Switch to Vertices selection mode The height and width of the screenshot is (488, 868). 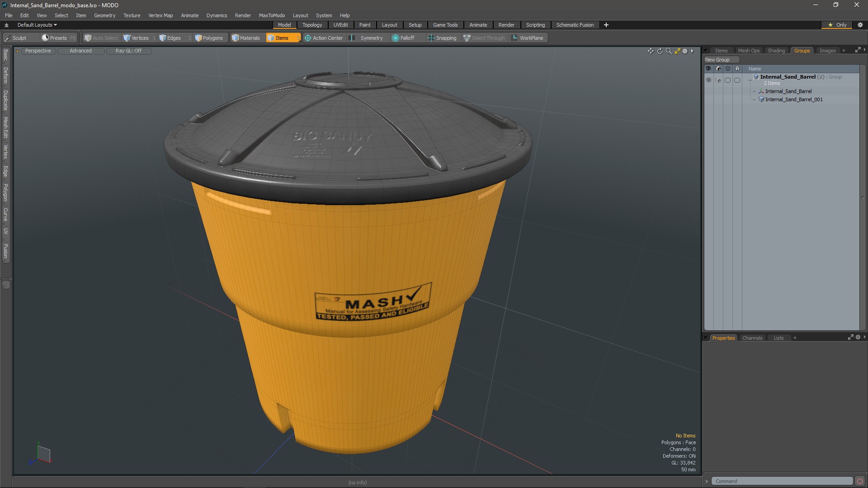pyautogui.click(x=139, y=38)
